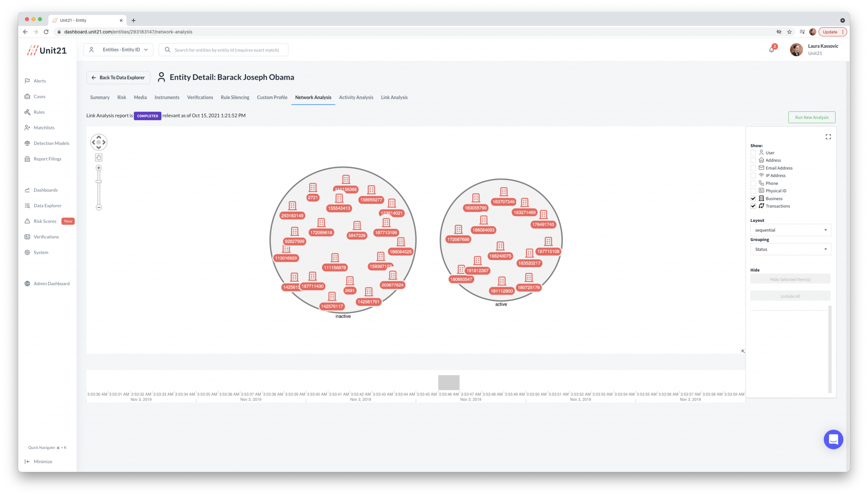This screenshot has width=868, height=496.
Task: Select the hand pan tool icon
Action: click(x=99, y=157)
